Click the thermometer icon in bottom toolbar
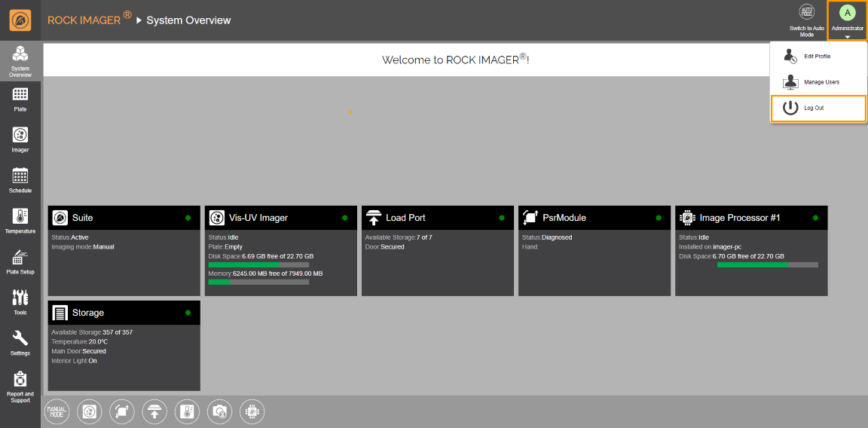The image size is (868, 428). (x=187, y=411)
